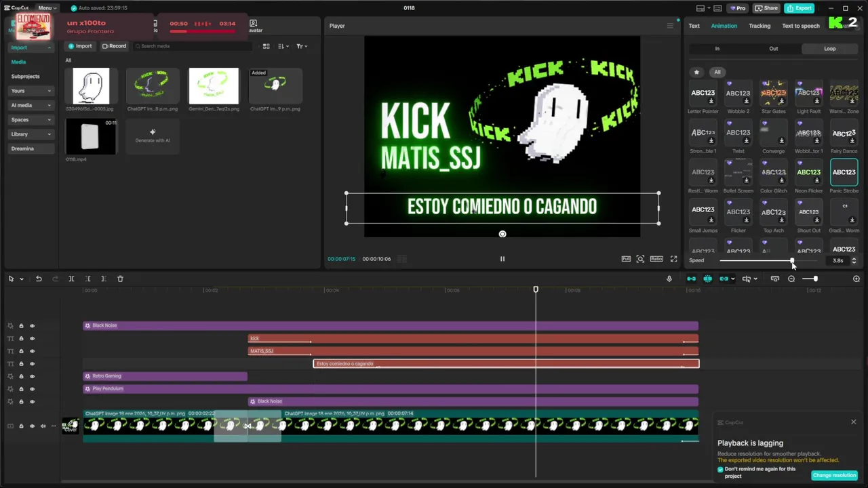This screenshot has width=868, height=488.
Task: Click Generate with AI tile
Action: point(153,136)
